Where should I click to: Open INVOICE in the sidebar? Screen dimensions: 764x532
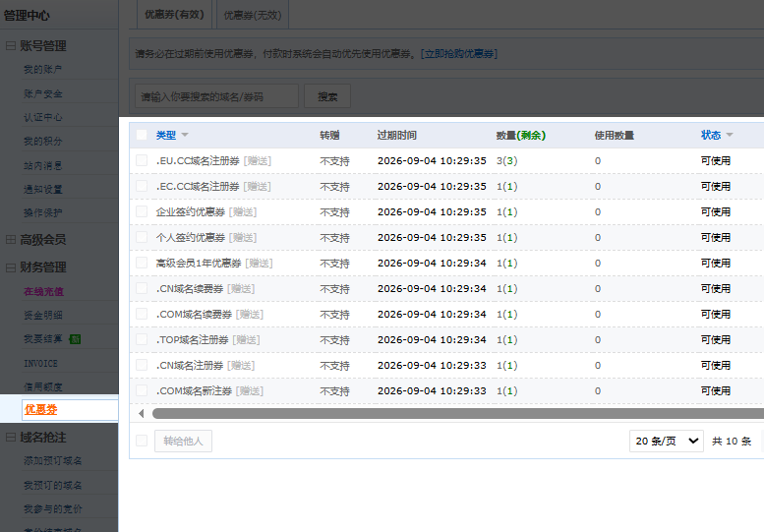pyautogui.click(x=41, y=364)
